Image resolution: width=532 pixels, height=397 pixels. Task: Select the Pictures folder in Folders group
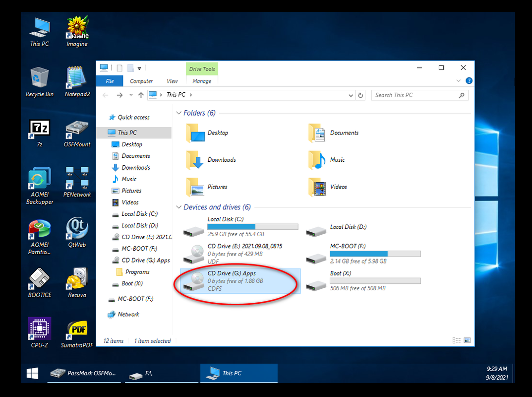(x=207, y=187)
